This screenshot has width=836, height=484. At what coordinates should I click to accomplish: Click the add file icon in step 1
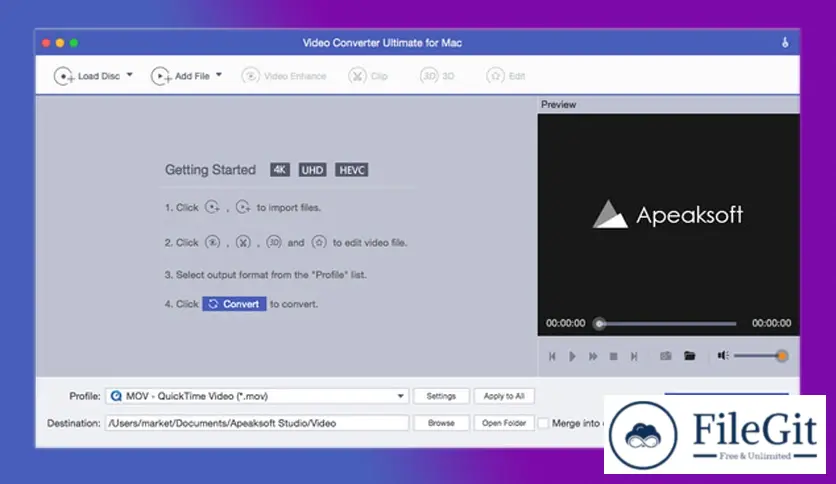(243, 207)
